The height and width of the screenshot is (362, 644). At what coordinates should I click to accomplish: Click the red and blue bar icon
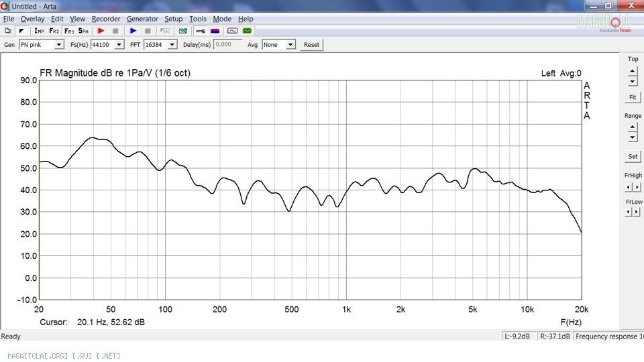215,31
